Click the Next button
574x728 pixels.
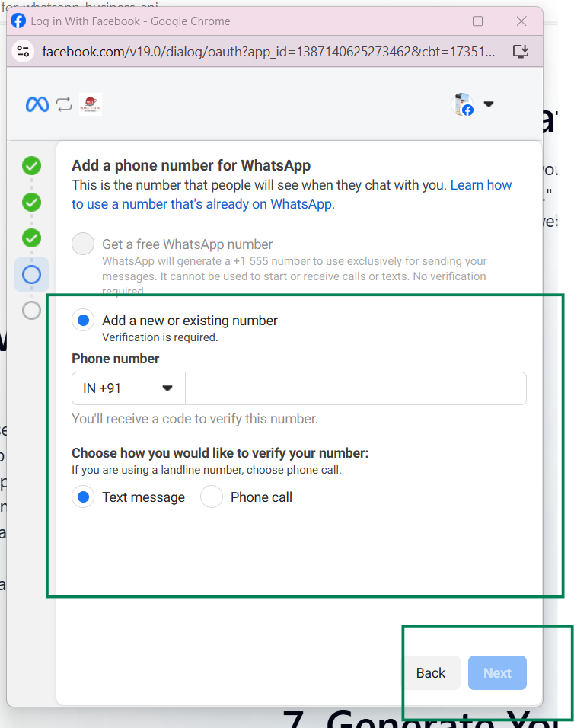click(x=497, y=672)
